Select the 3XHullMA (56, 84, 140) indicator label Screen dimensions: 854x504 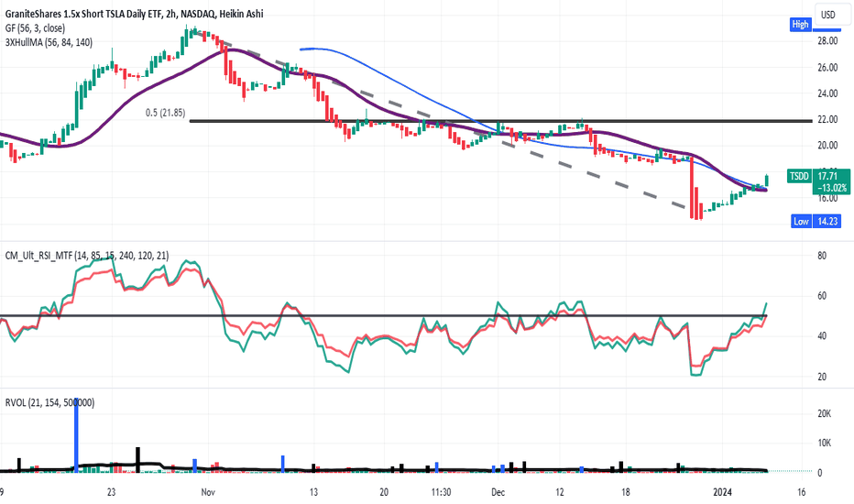tap(49, 42)
